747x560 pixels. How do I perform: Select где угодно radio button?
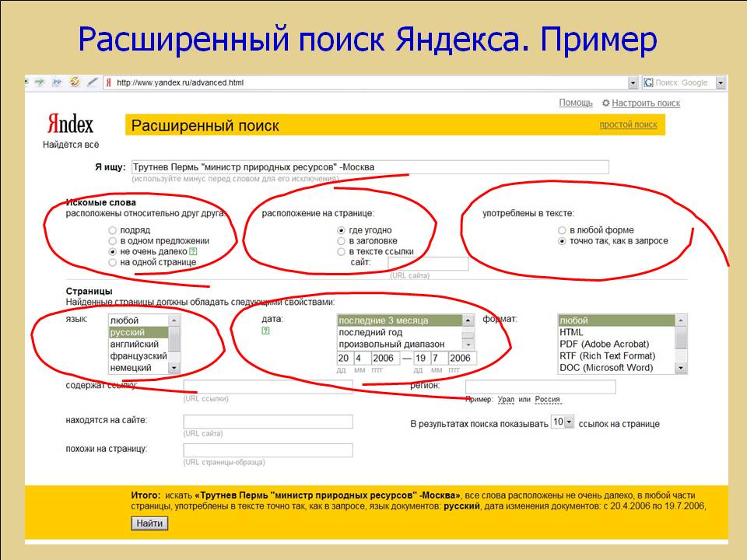pos(341,230)
